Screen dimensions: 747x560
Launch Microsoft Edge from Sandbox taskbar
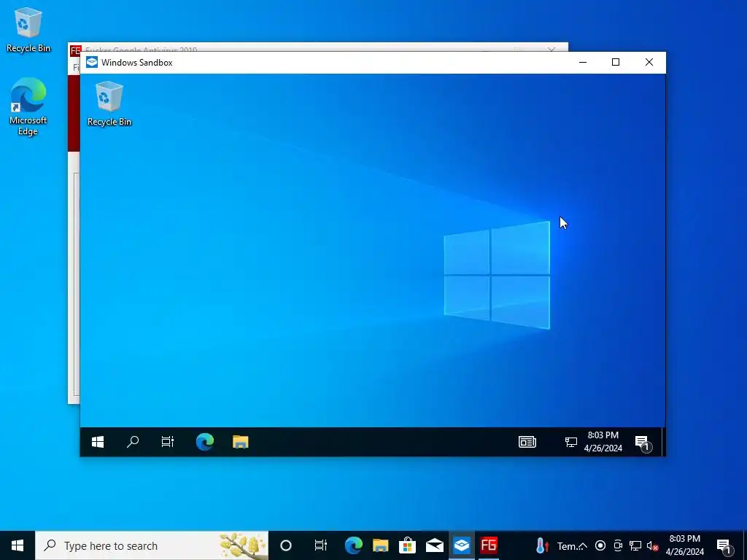[205, 442]
